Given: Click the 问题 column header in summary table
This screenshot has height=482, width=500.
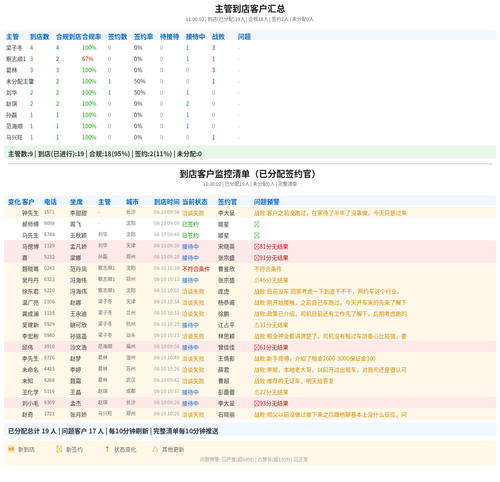Looking at the screenshot, I should tap(244, 37).
